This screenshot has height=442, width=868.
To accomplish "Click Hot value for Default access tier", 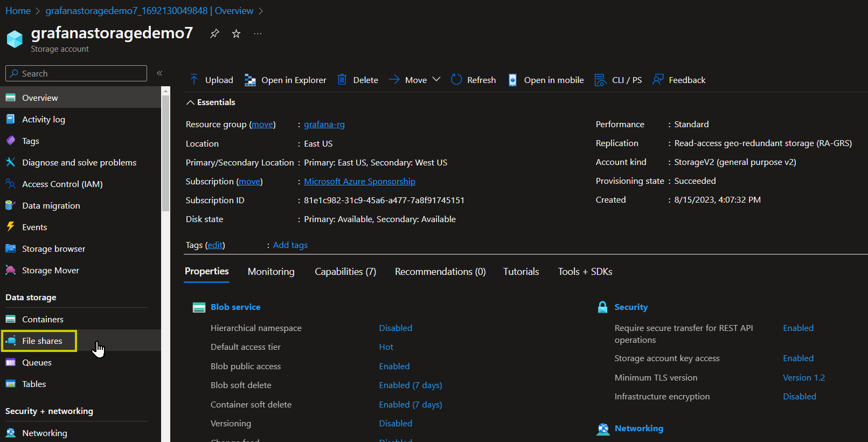I will (x=386, y=347).
